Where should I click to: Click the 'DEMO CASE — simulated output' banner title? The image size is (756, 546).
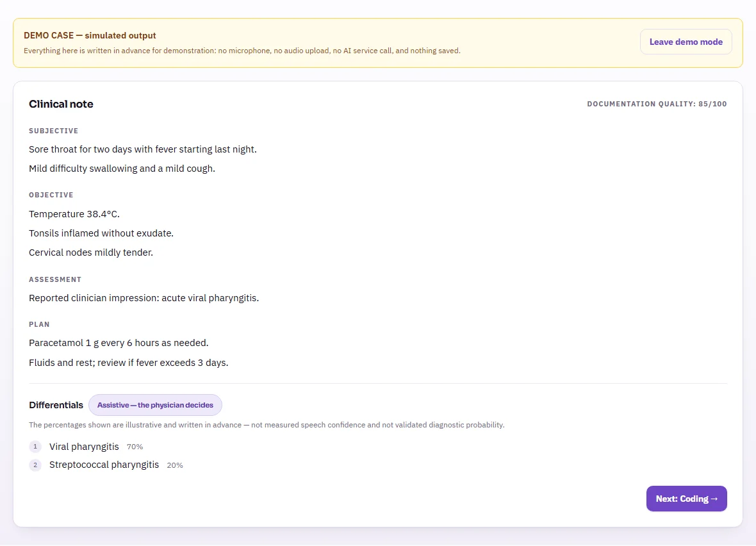[90, 36]
